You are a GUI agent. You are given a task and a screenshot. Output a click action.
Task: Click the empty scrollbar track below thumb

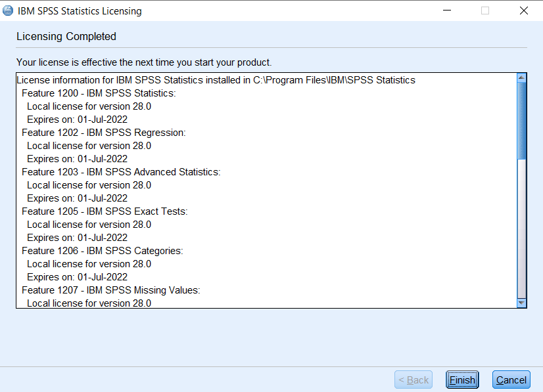521,229
